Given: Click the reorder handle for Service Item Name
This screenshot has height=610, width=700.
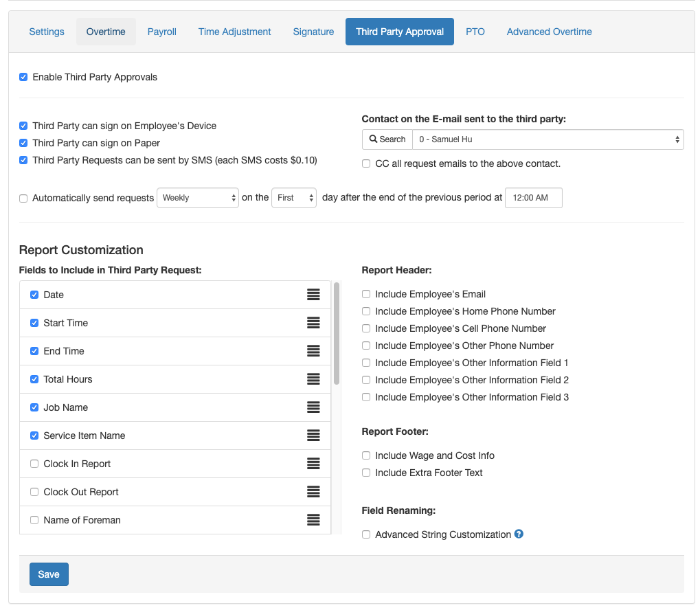Looking at the screenshot, I should click(313, 436).
